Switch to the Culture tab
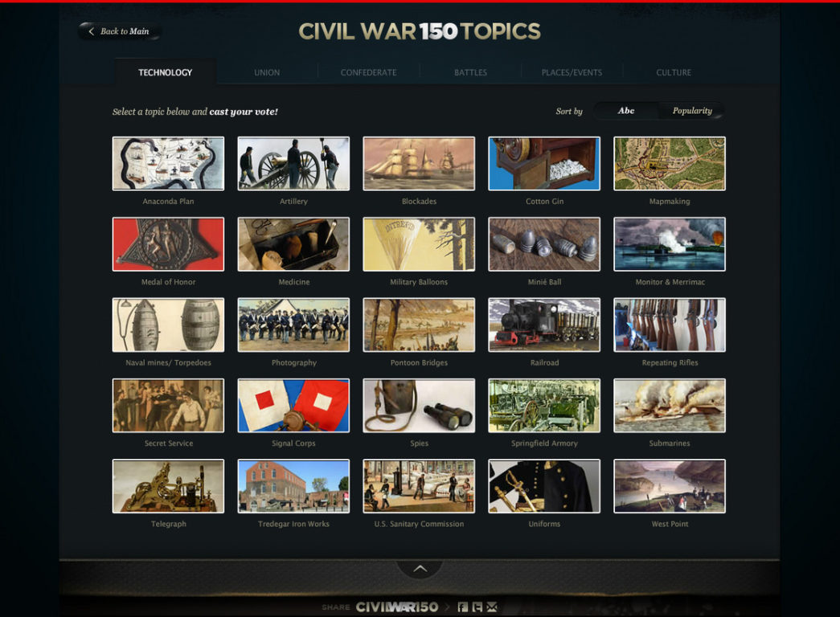Image resolution: width=840 pixels, height=617 pixels. [674, 72]
